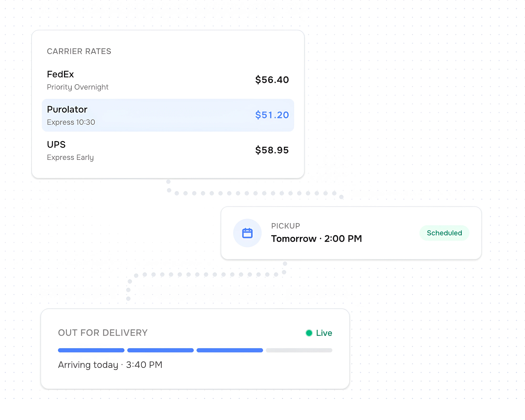Click the PICKUP label
This screenshot has width=525, height=420.
pyautogui.click(x=286, y=226)
